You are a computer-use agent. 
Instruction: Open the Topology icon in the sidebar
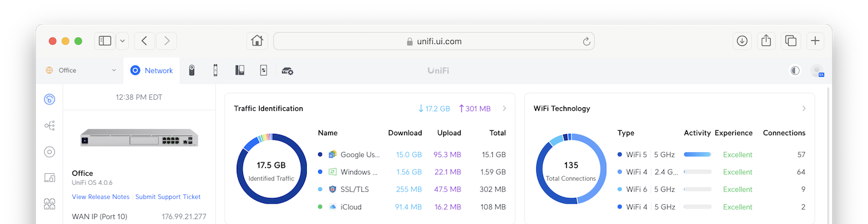coord(50,125)
